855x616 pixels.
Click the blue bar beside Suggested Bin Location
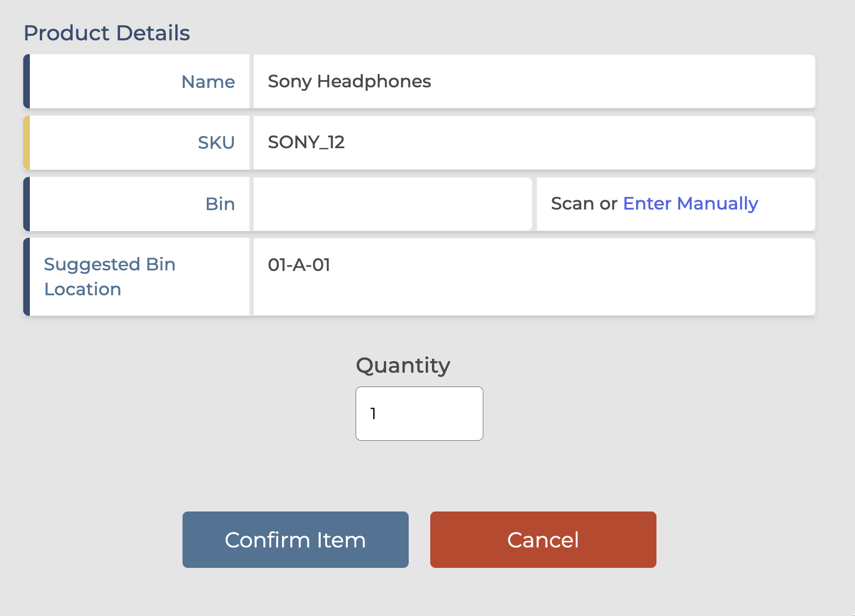pos(27,277)
